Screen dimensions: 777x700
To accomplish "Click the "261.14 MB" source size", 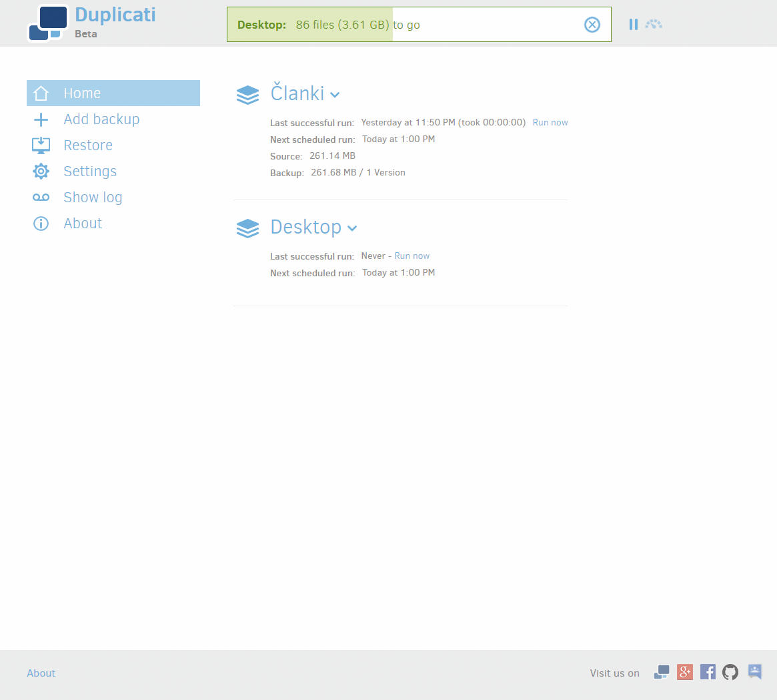I will pos(333,155).
